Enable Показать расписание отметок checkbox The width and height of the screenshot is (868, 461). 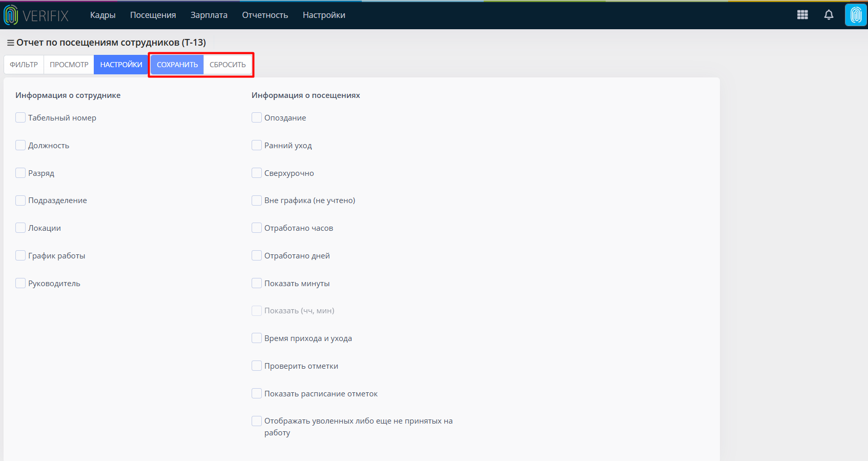click(x=257, y=393)
